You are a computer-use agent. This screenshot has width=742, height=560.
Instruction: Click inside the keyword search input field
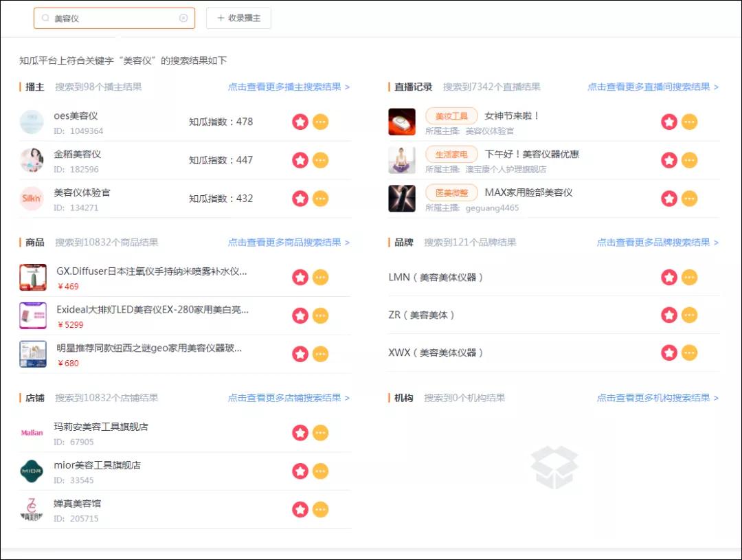click(110, 19)
